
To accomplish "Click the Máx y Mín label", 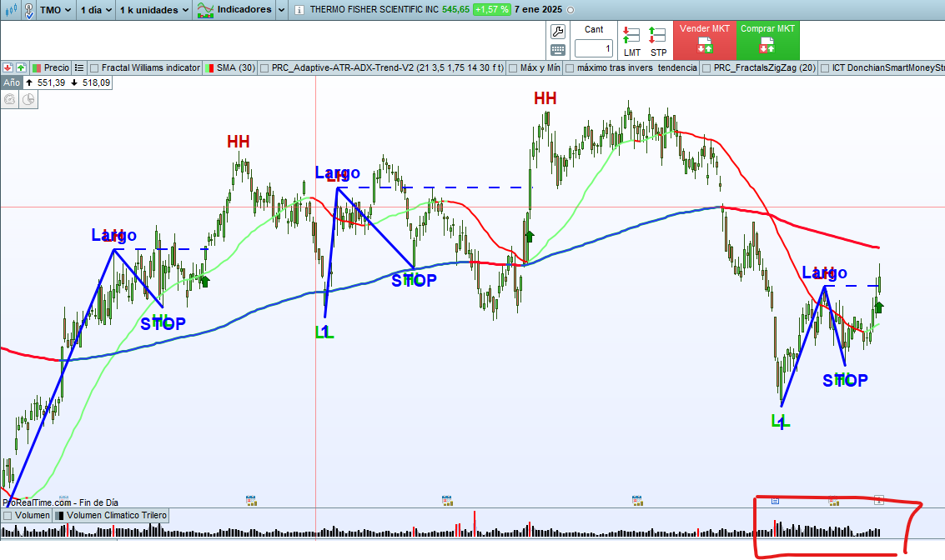I will point(540,68).
